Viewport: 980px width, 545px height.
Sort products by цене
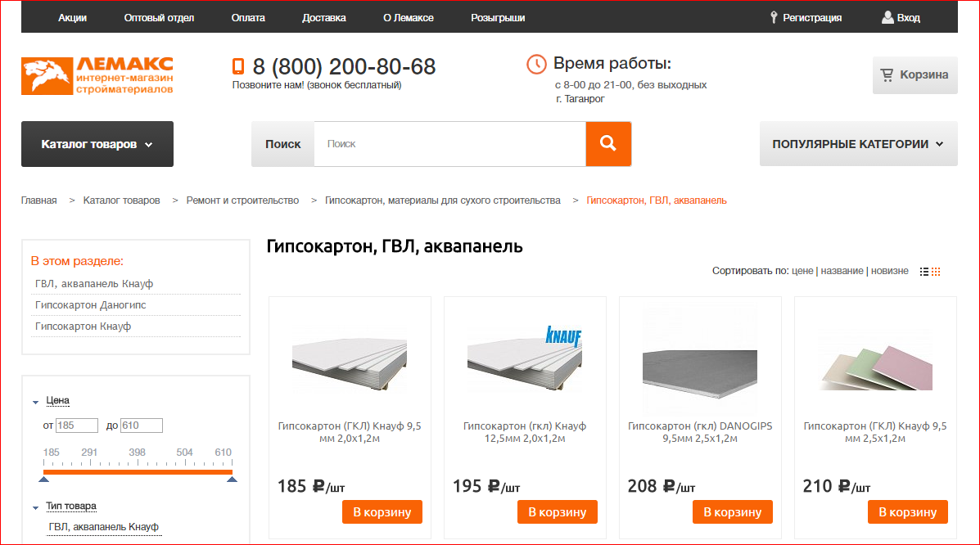(x=802, y=271)
